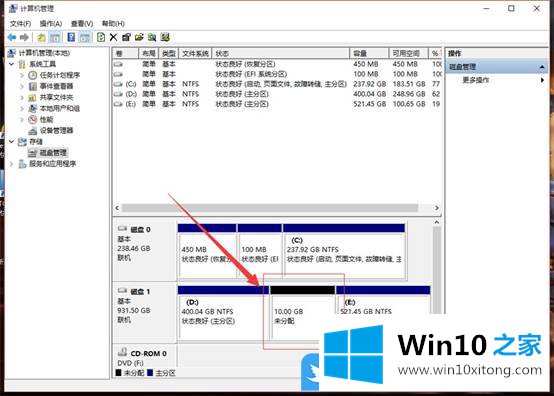Collapse the 系统工具 tree branch

[x=11, y=64]
